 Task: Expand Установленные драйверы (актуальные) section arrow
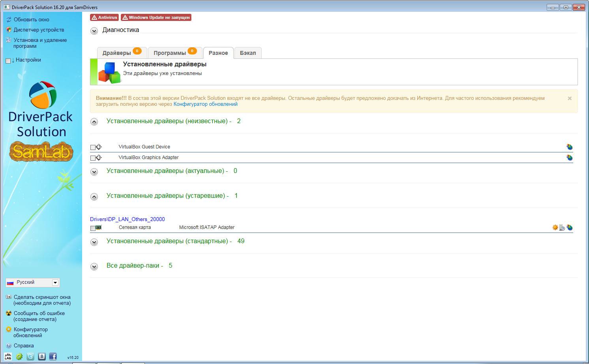[x=94, y=172]
